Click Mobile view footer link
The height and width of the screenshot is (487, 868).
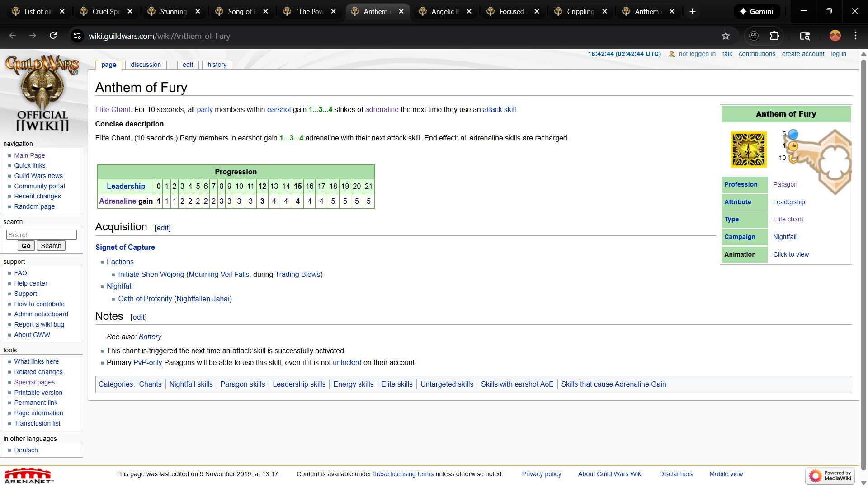726,474
